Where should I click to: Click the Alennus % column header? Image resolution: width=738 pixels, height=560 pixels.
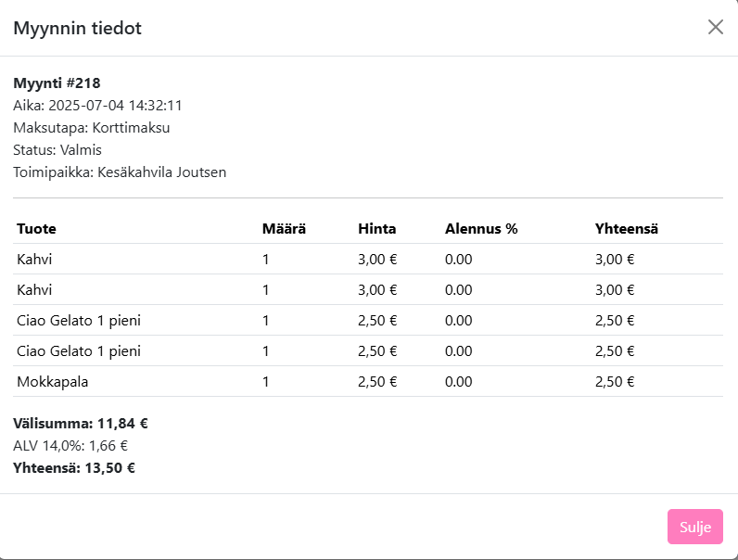480,228
